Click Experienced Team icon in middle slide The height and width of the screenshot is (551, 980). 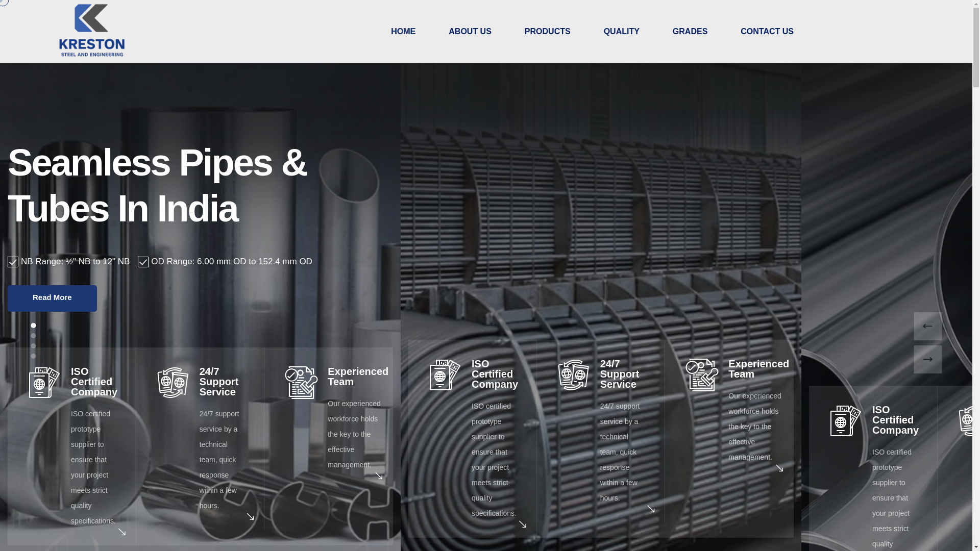coord(702,375)
